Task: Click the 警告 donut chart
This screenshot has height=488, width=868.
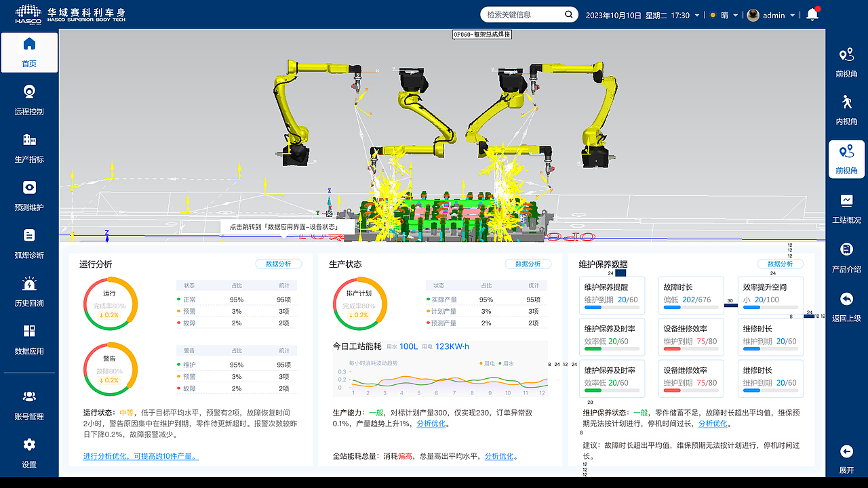Action: [x=110, y=371]
